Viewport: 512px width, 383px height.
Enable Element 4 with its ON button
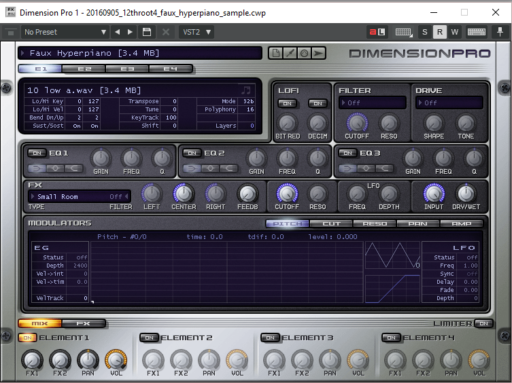pyautogui.click(x=391, y=338)
